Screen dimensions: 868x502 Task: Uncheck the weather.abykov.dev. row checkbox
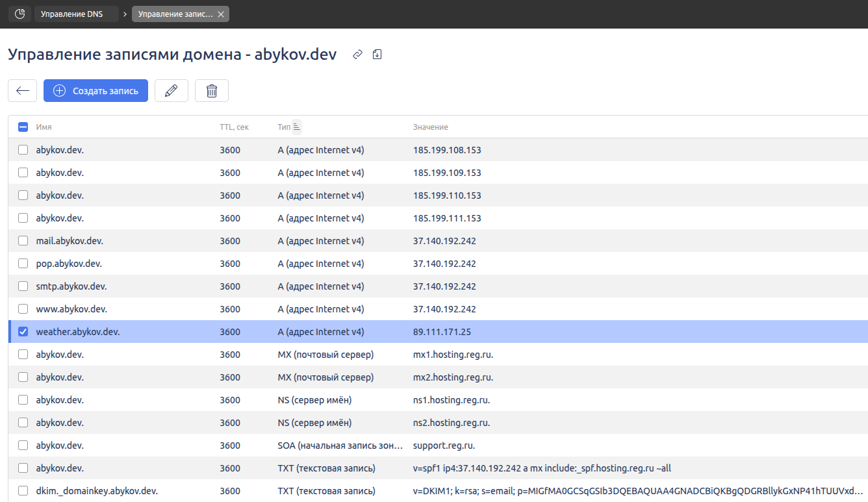(23, 332)
